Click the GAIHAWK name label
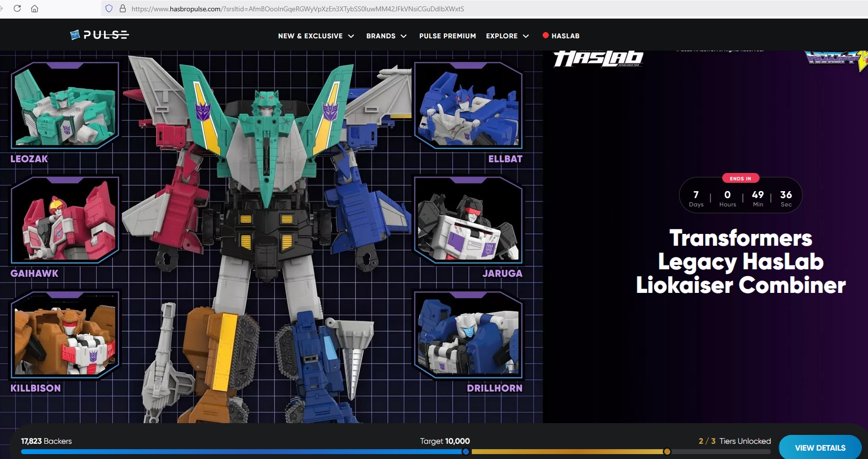 click(x=34, y=273)
